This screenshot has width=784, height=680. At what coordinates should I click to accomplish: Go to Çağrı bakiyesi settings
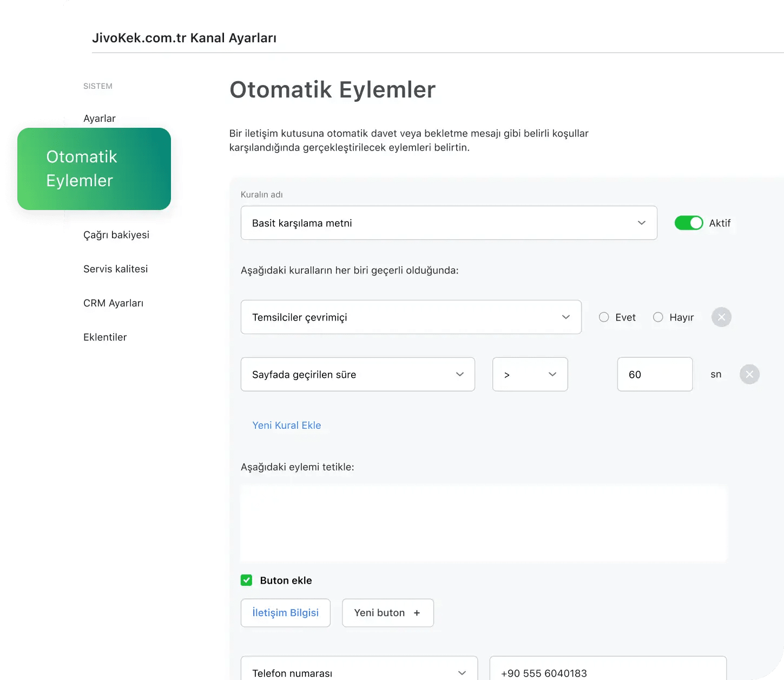click(116, 235)
